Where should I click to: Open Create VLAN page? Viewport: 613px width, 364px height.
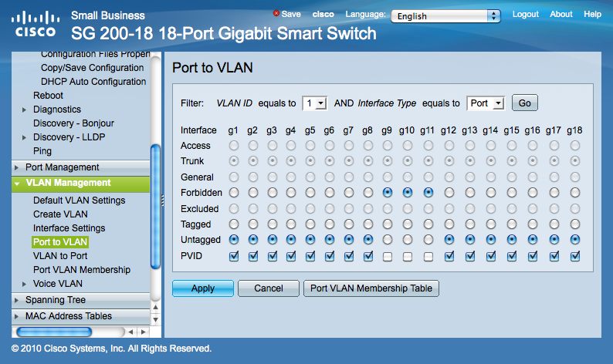click(60, 214)
